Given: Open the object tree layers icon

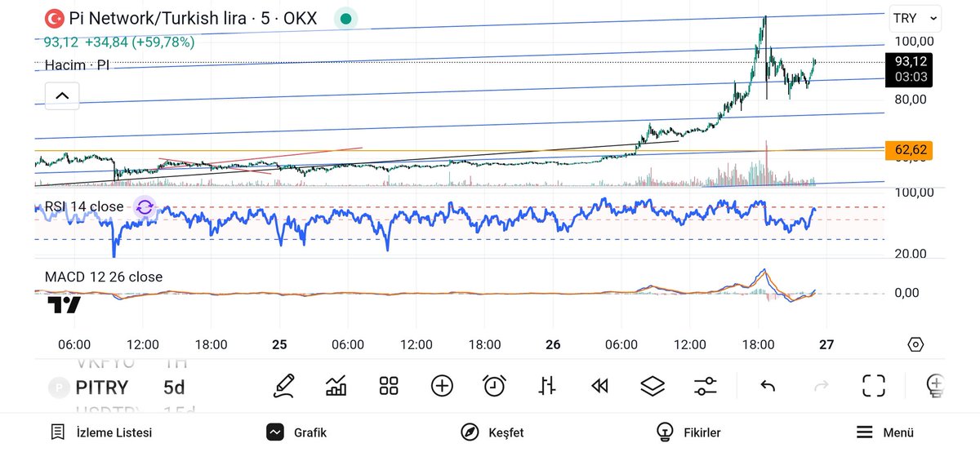Looking at the screenshot, I should click(x=653, y=385).
